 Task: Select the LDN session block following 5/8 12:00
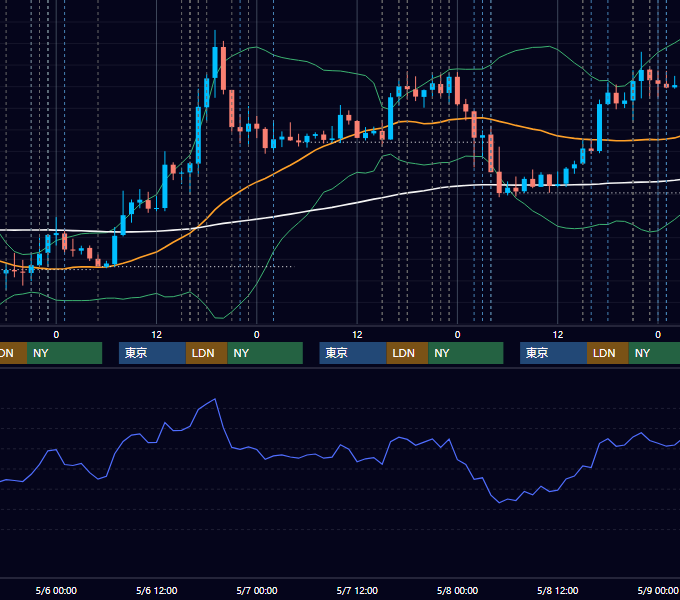608,353
